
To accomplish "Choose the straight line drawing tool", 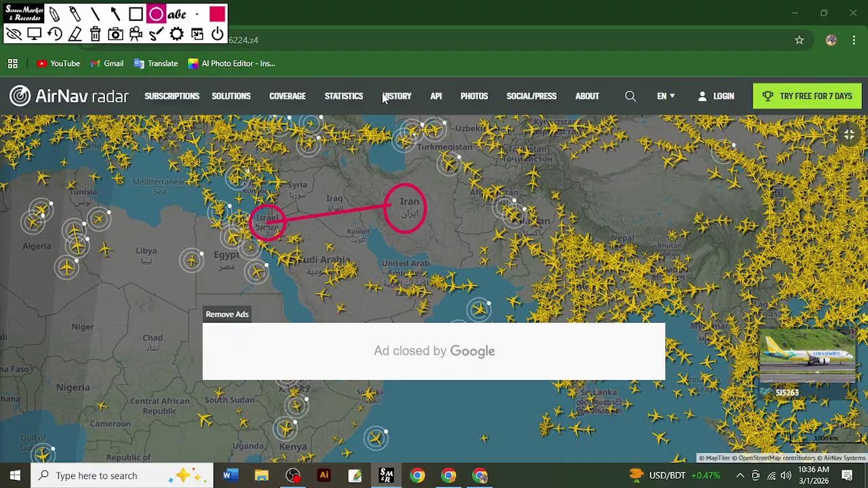I will 95,14.
